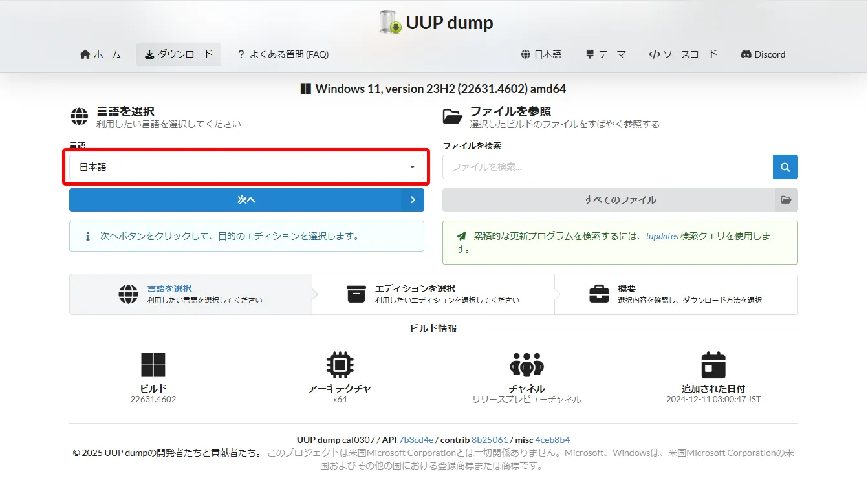Open the Discord link in navbar
The image size is (868, 500).
(x=763, y=54)
